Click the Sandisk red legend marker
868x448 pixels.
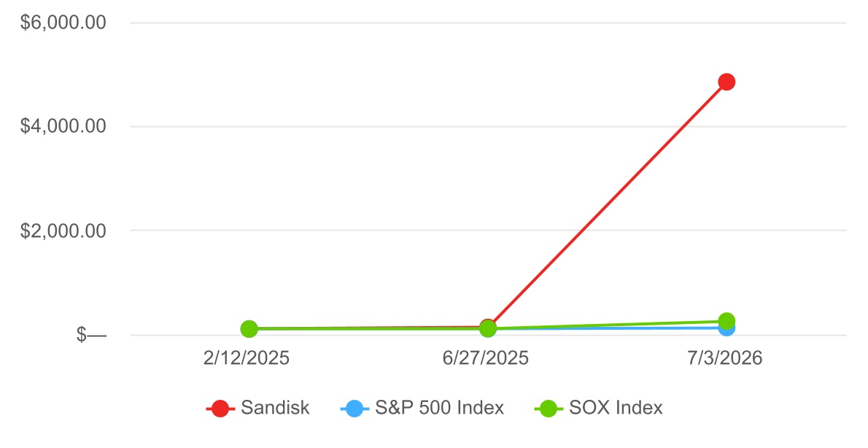tap(220, 409)
